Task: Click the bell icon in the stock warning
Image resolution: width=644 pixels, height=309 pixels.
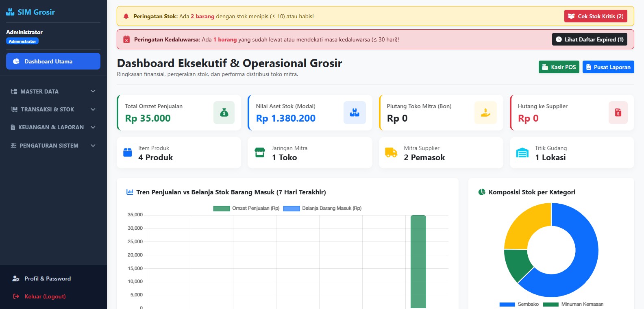Action: [126, 16]
